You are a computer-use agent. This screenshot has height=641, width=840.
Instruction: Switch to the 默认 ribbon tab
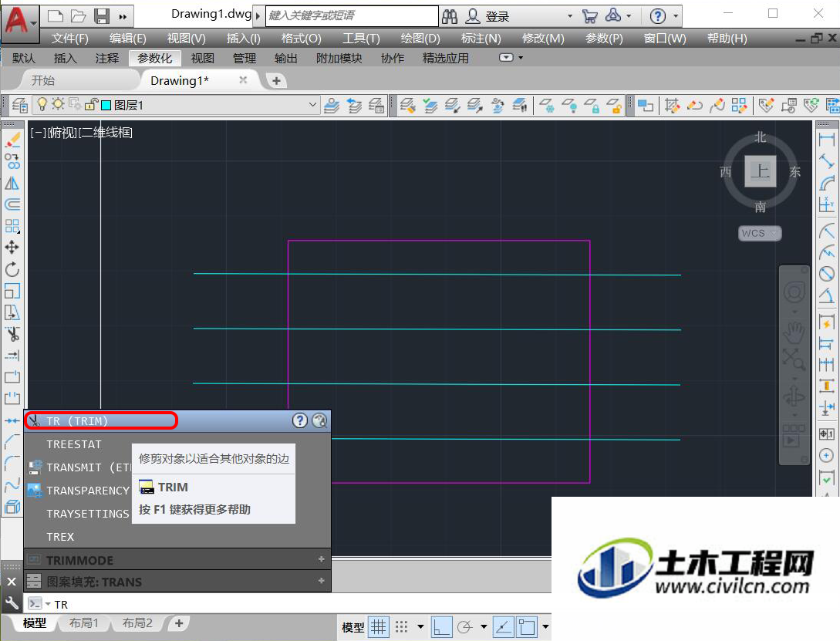(24, 58)
